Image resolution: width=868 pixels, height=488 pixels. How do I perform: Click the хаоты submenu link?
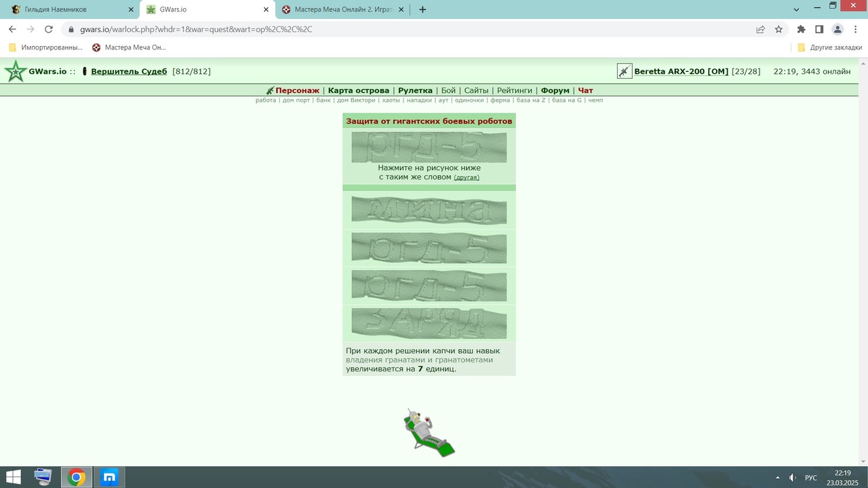[391, 100]
